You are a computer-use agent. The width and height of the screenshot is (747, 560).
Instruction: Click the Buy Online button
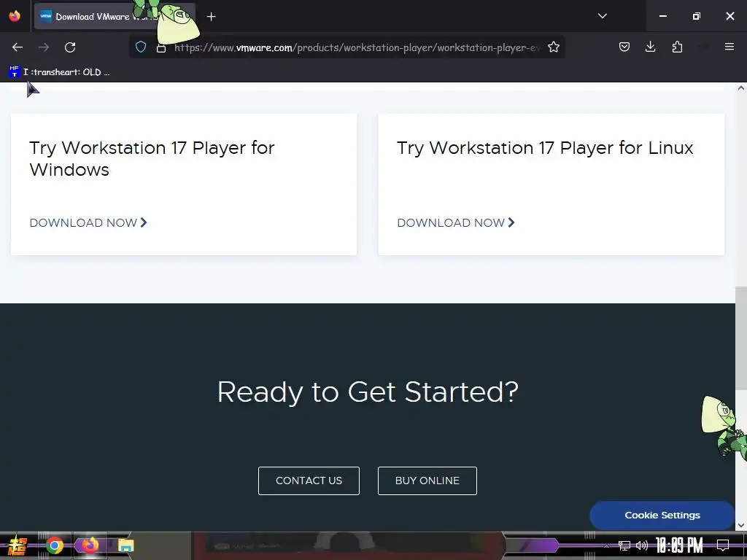427,481
